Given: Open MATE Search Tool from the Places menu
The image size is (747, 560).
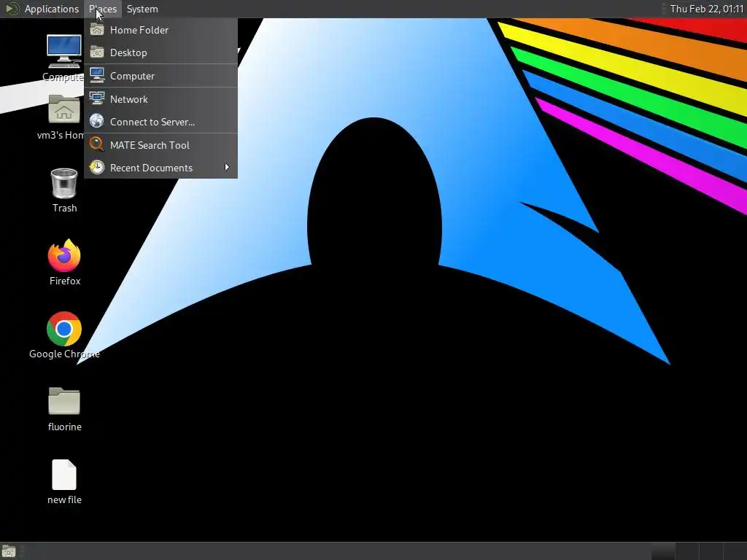Looking at the screenshot, I should pyautogui.click(x=161, y=145).
